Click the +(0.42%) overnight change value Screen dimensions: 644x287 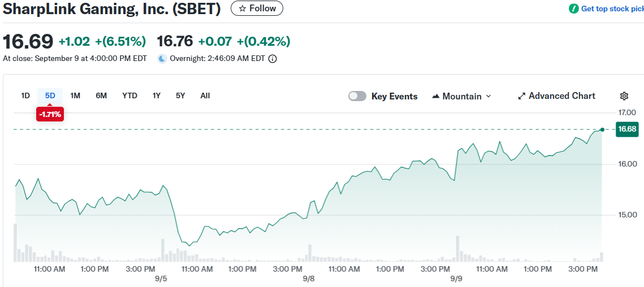coord(263,41)
